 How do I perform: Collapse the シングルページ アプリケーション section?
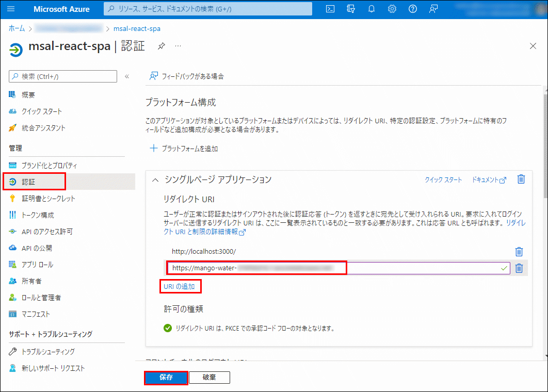pyautogui.click(x=155, y=180)
